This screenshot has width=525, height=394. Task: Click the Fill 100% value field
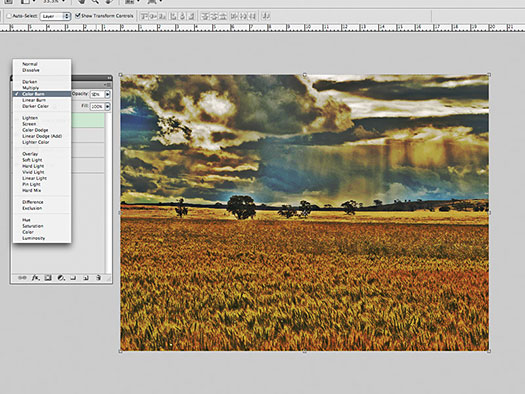[97, 106]
